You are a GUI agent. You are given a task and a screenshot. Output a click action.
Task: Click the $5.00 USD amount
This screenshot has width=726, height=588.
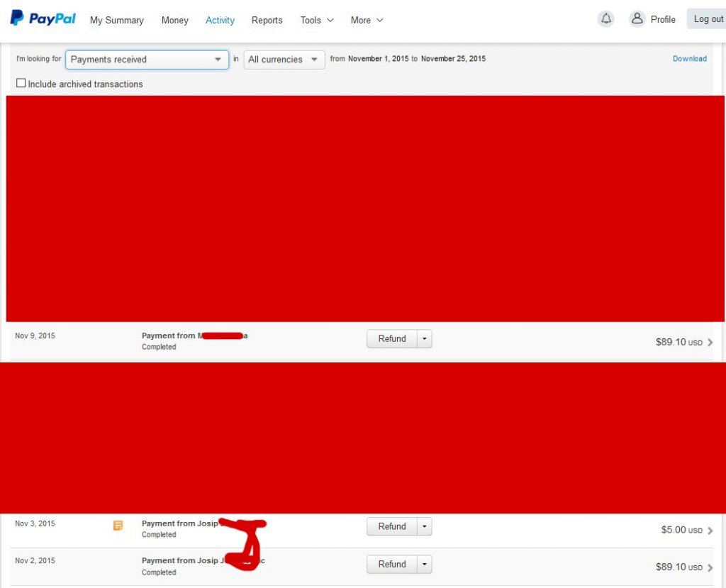point(681,530)
